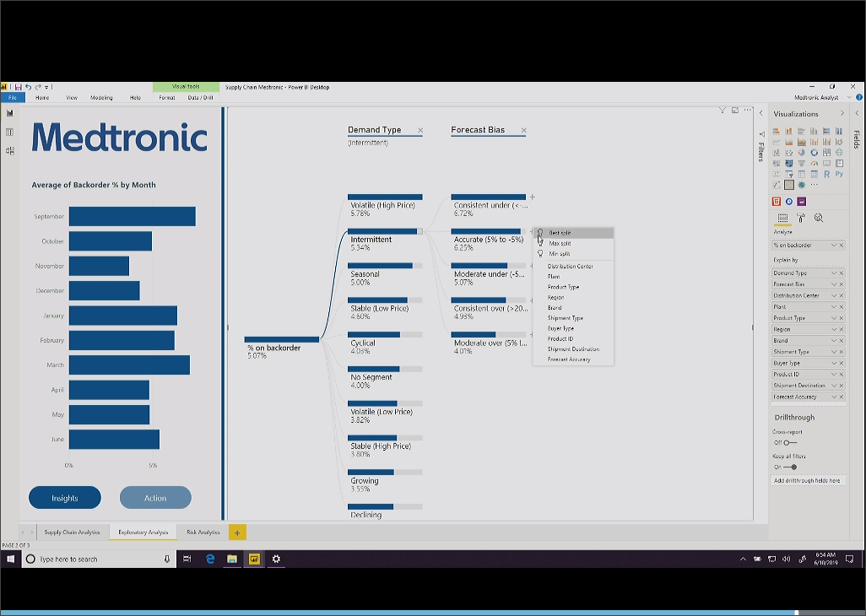Click the Add drillthrough fields here box
The height and width of the screenshot is (616, 866).
tap(807, 481)
